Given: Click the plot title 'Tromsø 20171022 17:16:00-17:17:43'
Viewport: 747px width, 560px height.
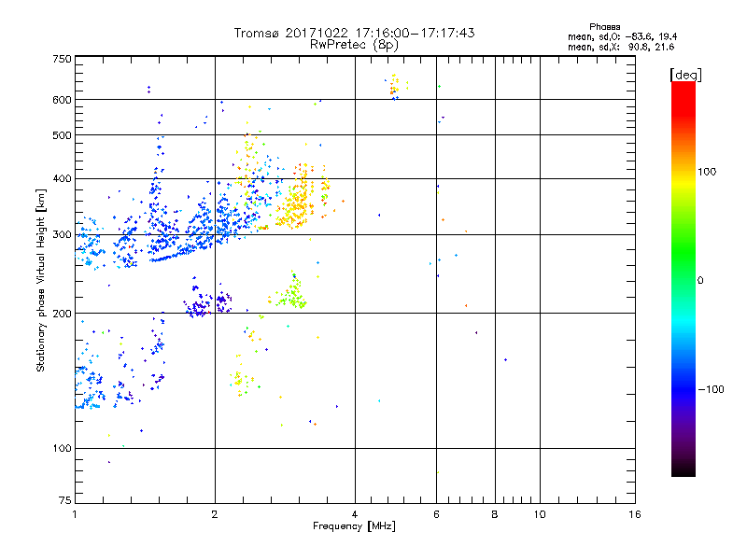Looking at the screenshot, I should [354, 33].
